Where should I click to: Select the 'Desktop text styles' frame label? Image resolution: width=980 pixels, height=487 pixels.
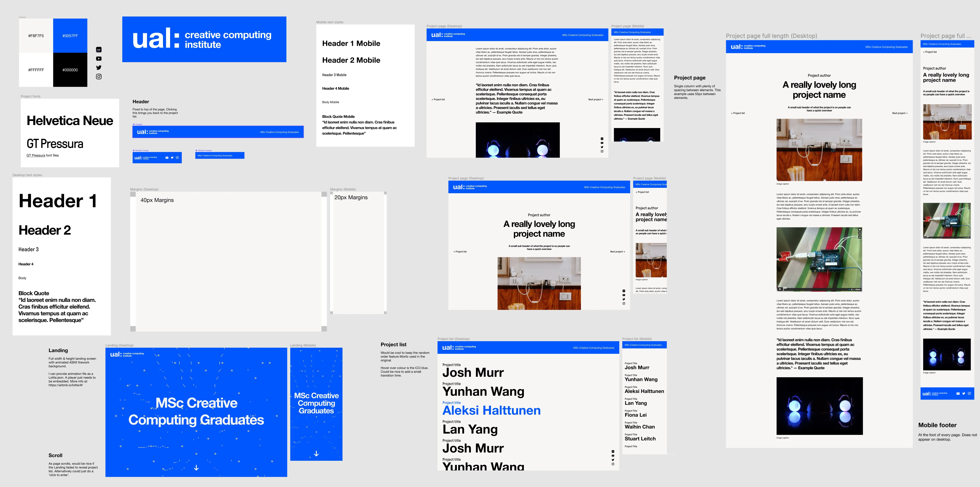27,175
